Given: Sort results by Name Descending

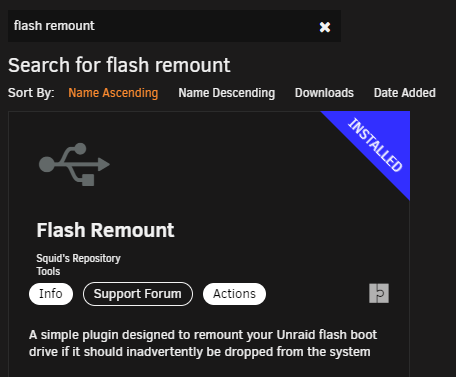Looking at the screenshot, I should [227, 93].
